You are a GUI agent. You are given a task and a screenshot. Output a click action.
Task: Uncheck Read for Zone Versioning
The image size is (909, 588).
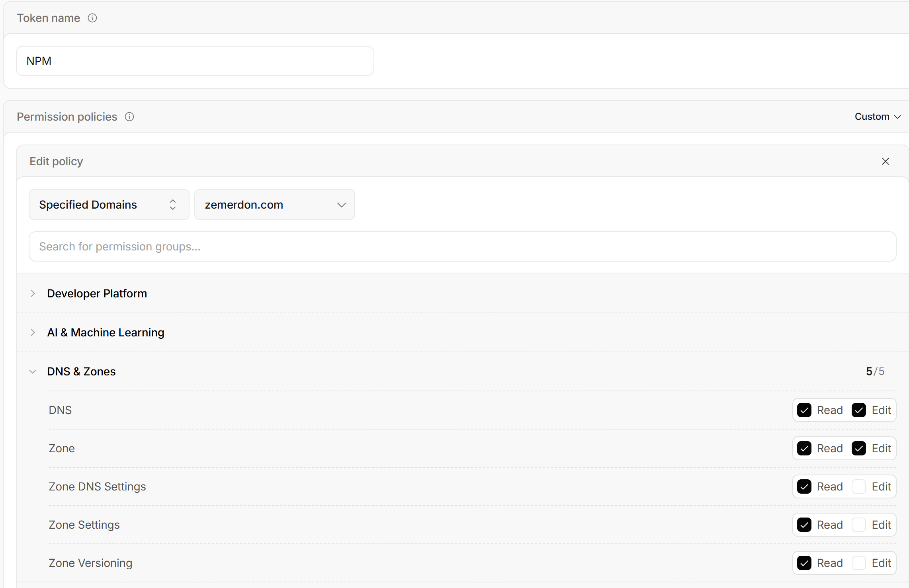pos(804,563)
